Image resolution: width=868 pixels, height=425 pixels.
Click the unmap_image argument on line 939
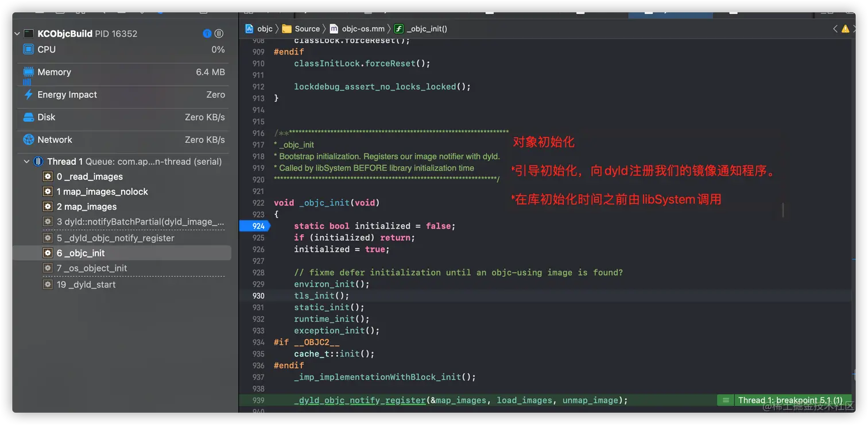point(590,400)
